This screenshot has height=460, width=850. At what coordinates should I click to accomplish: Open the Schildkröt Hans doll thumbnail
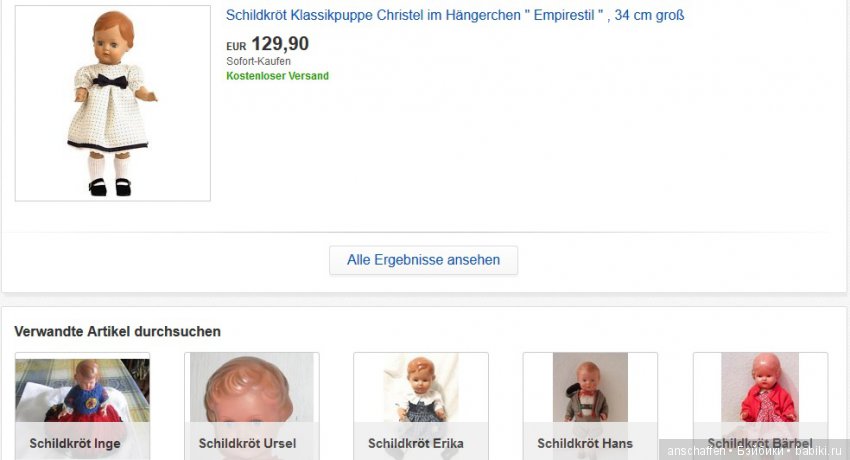590,389
